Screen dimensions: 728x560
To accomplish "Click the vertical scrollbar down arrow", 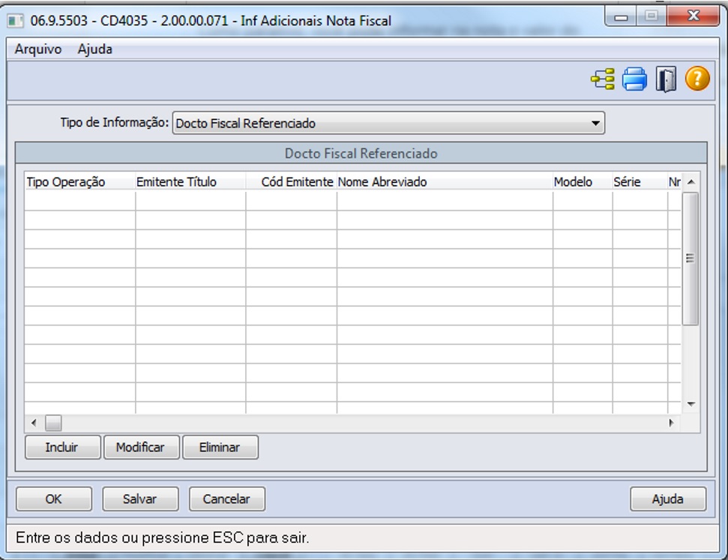I will [691, 404].
